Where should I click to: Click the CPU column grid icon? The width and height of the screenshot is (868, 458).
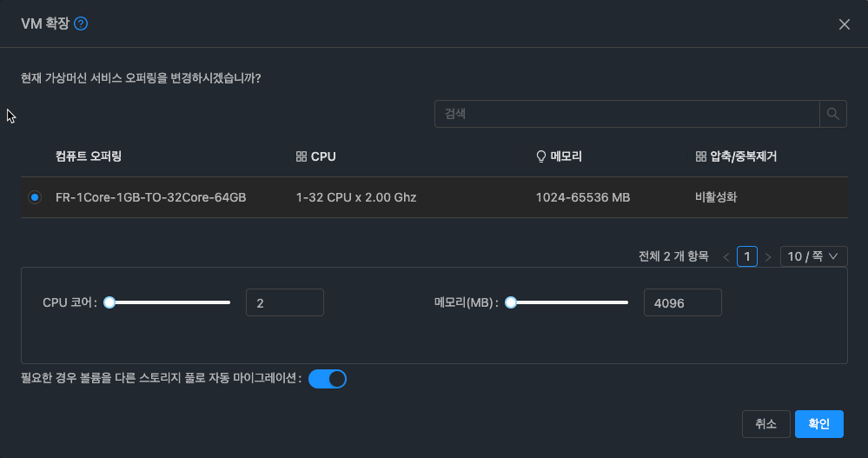(x=301, y=157)
